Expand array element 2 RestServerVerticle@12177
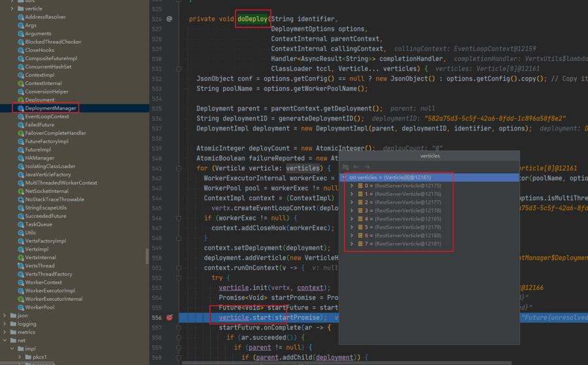This screenshot has height=365, width=588. click(x=352, y=202)
